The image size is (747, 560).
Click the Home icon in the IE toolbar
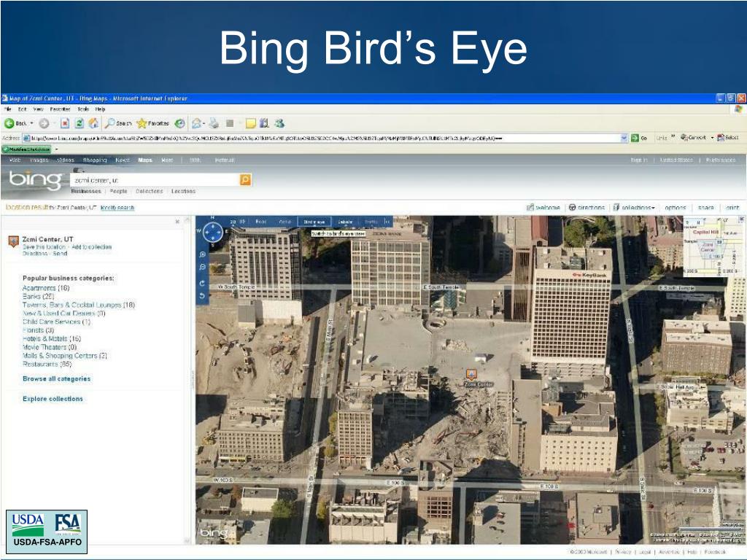93,123
